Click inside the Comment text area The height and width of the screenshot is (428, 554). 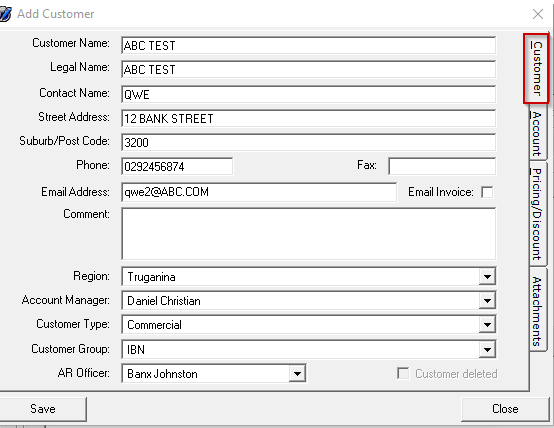click(308, 234)
